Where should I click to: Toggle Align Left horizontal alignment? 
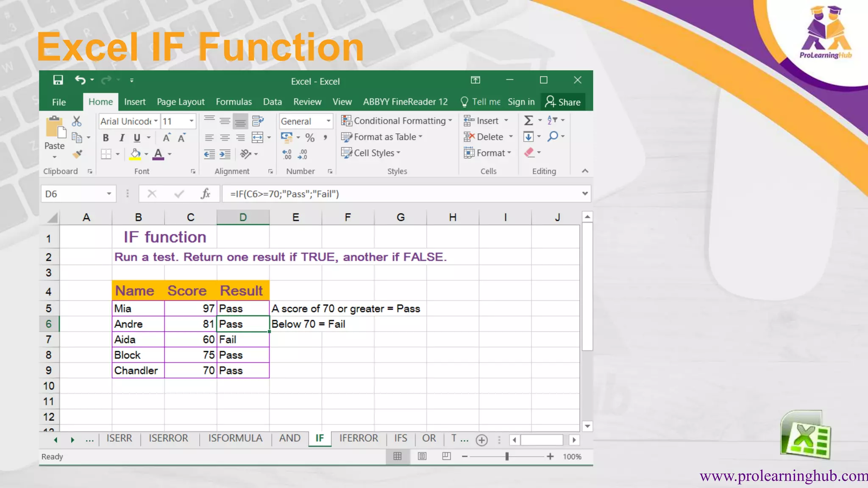(209, 138)
